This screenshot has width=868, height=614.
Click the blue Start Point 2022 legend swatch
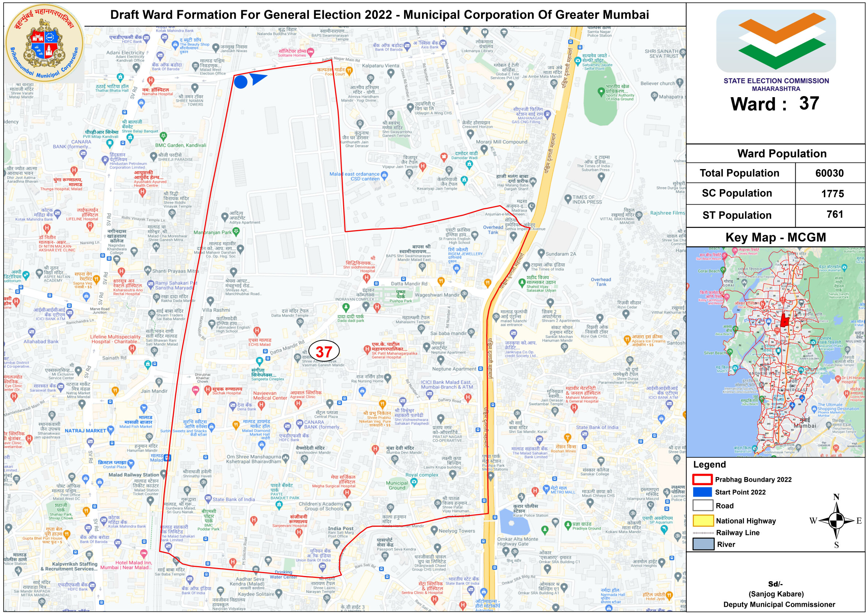[702, 492]
